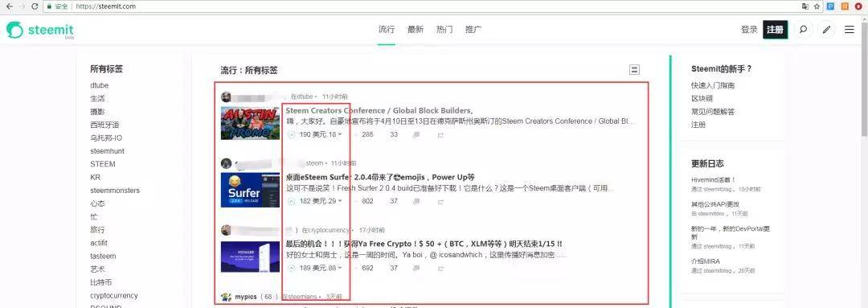
Task: Expand payout dropdown showing 189 美元 88
Action: point(340,268)
